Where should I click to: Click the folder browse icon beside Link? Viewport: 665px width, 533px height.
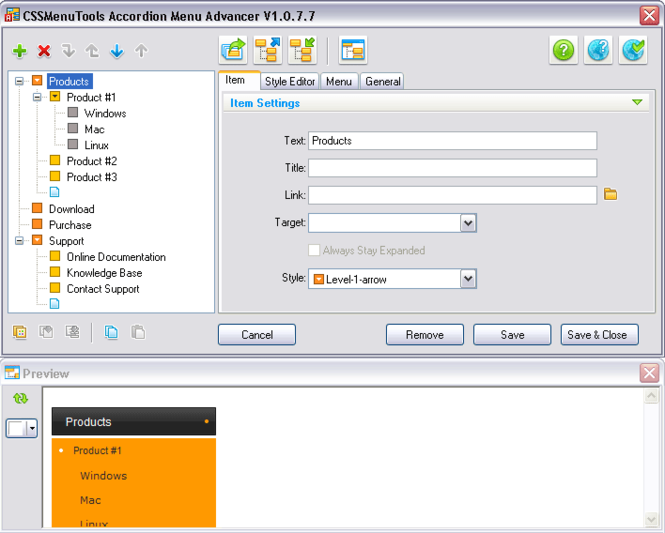tap(610, 195)
